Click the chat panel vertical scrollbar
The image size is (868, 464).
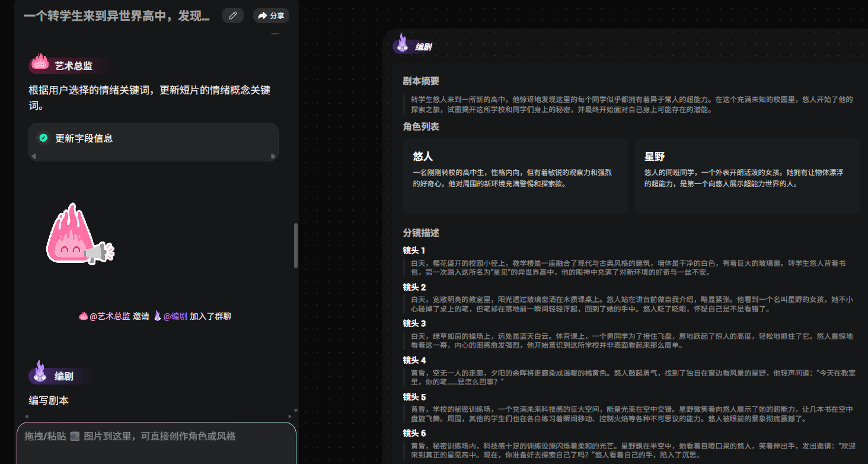coord(296,245)
